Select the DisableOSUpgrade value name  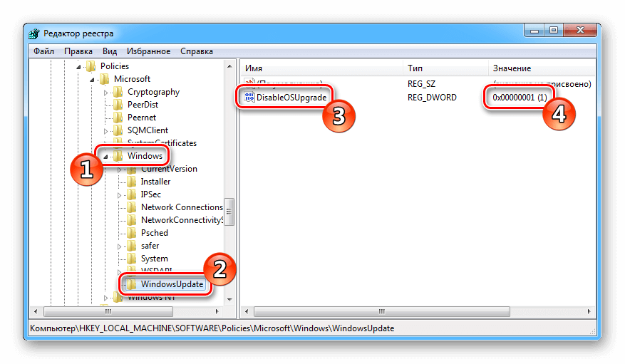tap(291, 97)
